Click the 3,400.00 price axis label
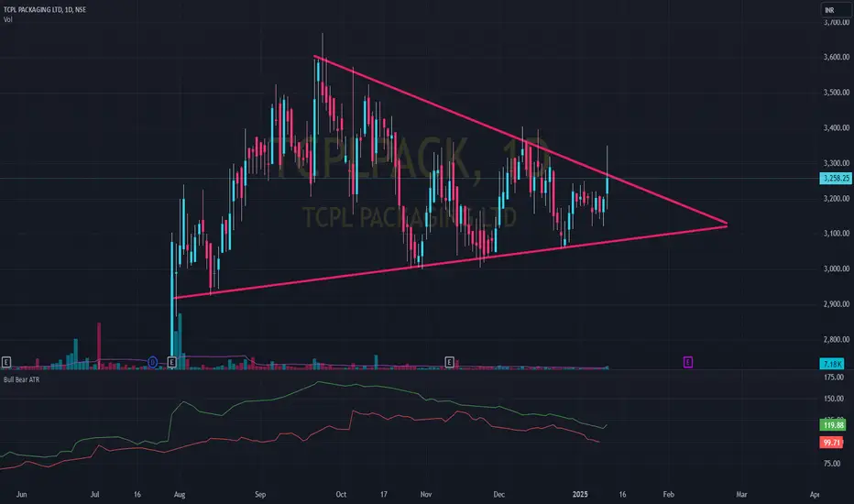854x504 pixels. 836,127
